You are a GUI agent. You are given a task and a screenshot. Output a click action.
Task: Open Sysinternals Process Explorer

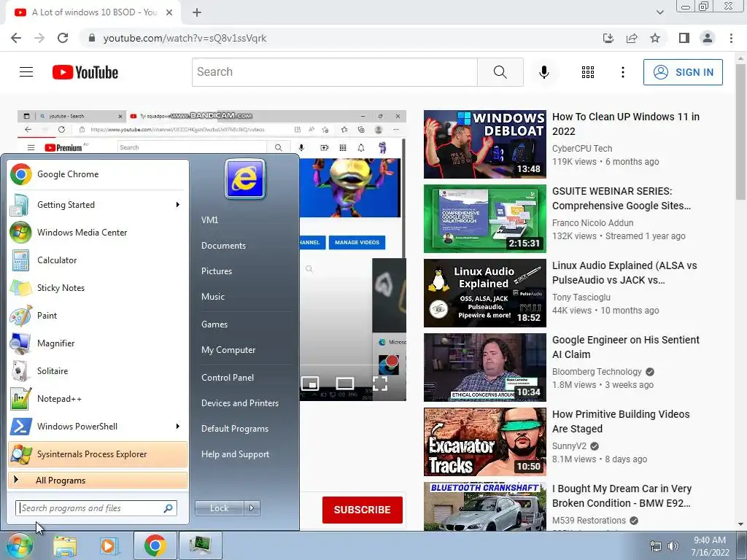click(98, 454)
